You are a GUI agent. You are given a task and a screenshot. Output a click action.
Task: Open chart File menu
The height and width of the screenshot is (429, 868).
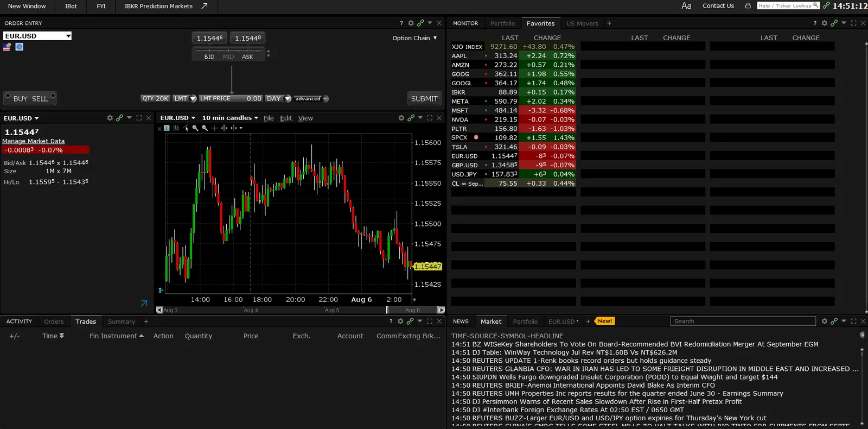point(269,118)
